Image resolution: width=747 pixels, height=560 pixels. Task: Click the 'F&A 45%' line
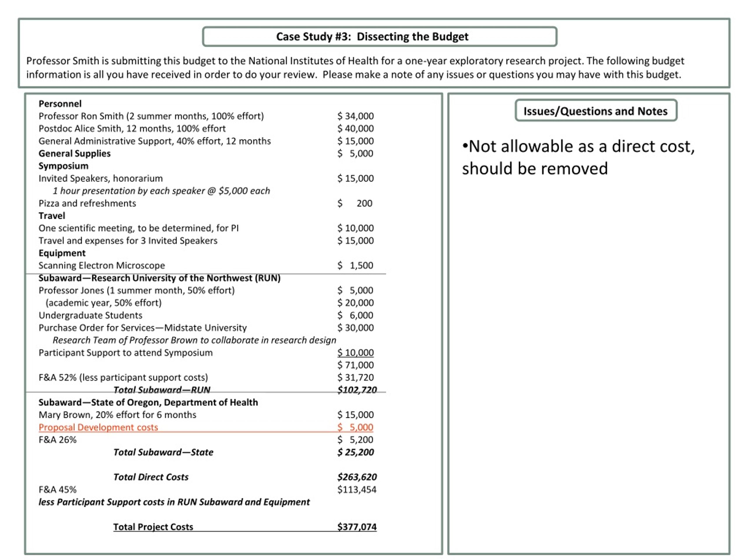(x=57, y=490)
